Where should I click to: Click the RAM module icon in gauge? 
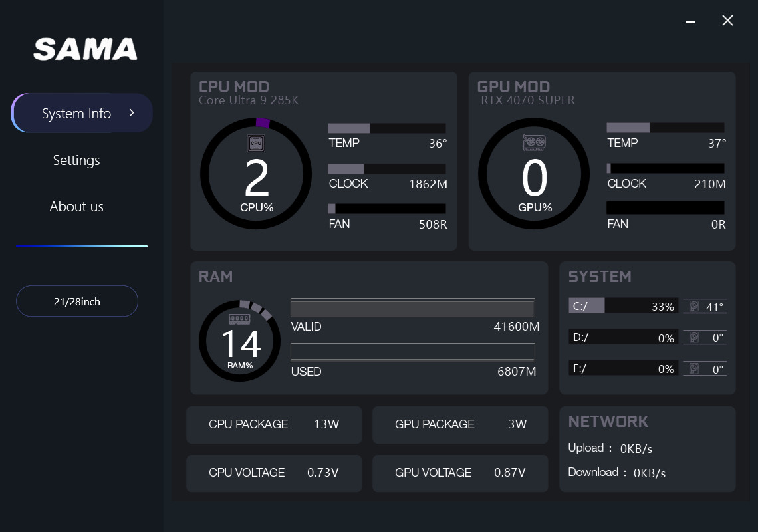tap(239, 319)
